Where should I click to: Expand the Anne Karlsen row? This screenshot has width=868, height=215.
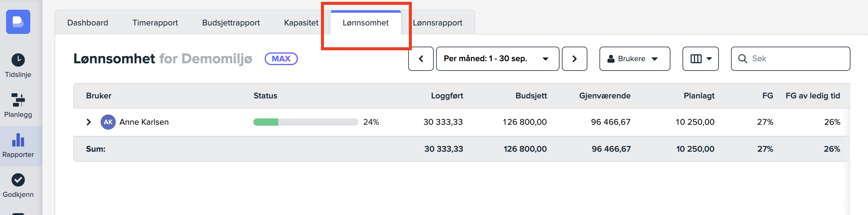click(x=88, y=122)
